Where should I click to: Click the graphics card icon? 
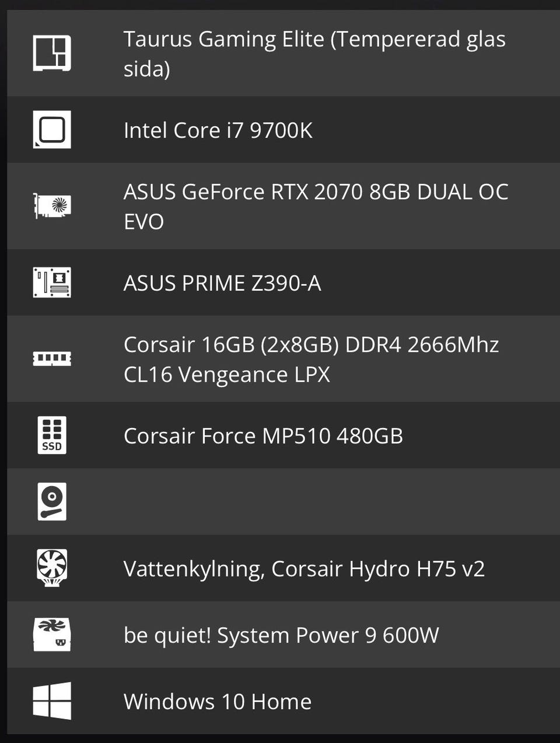pos(52,206)
